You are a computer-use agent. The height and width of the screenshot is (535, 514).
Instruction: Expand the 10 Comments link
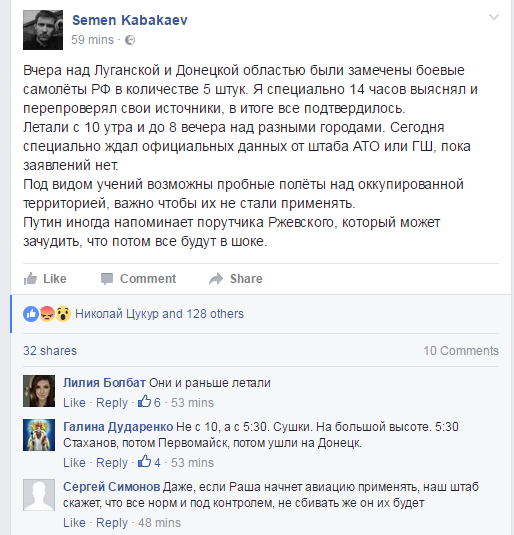(x=461, y=351)
